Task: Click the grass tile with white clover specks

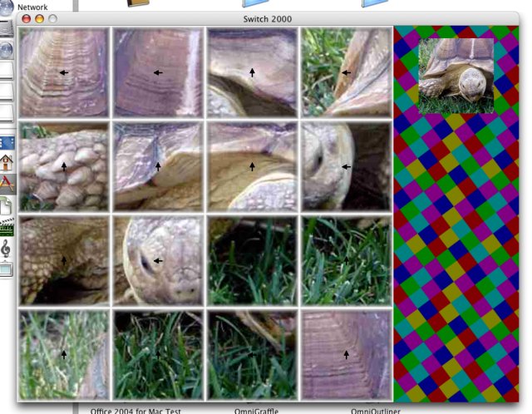Action: point(346,260)
